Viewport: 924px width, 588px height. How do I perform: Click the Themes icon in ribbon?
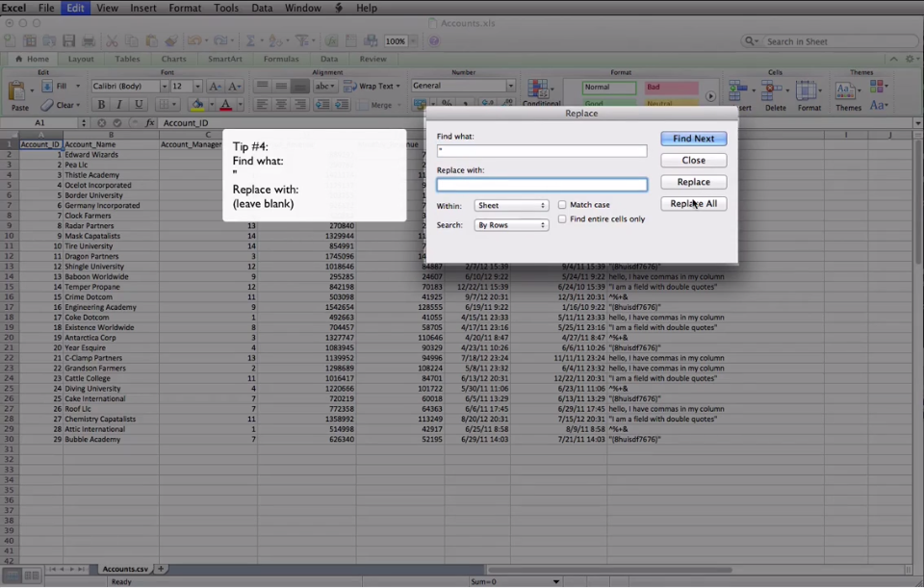pyautogui.click(x=846, y=91)
